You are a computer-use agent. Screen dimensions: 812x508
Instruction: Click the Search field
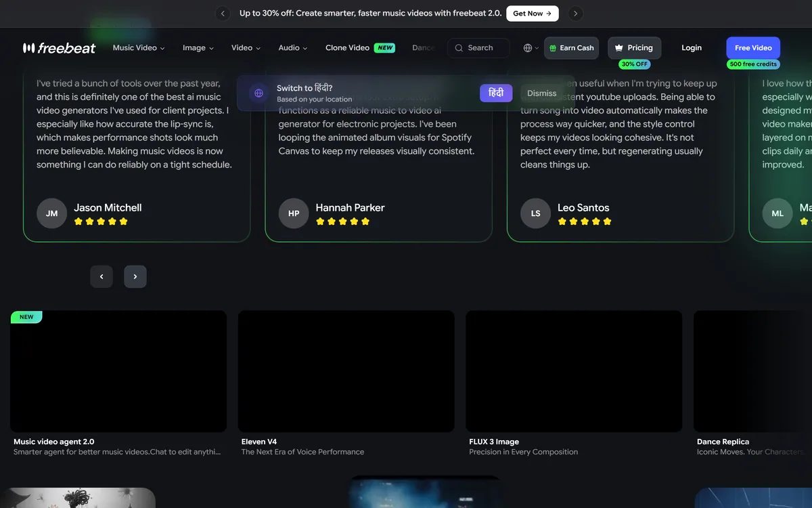click(479, 48)
